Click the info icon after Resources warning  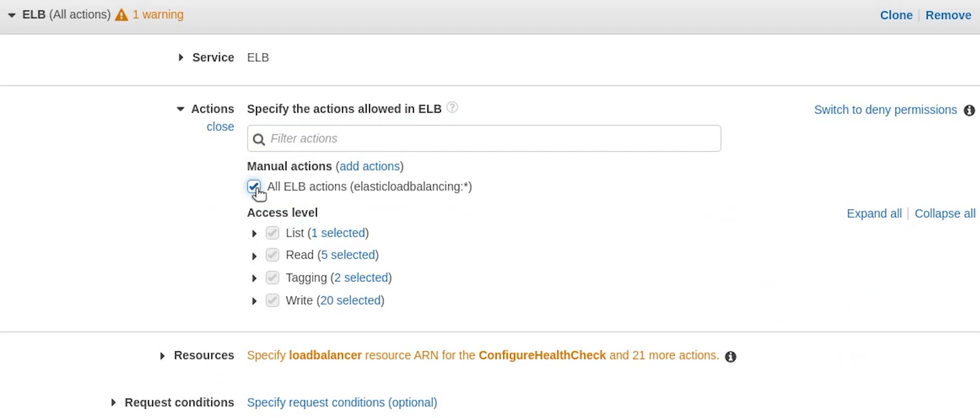tap(730, 357)
